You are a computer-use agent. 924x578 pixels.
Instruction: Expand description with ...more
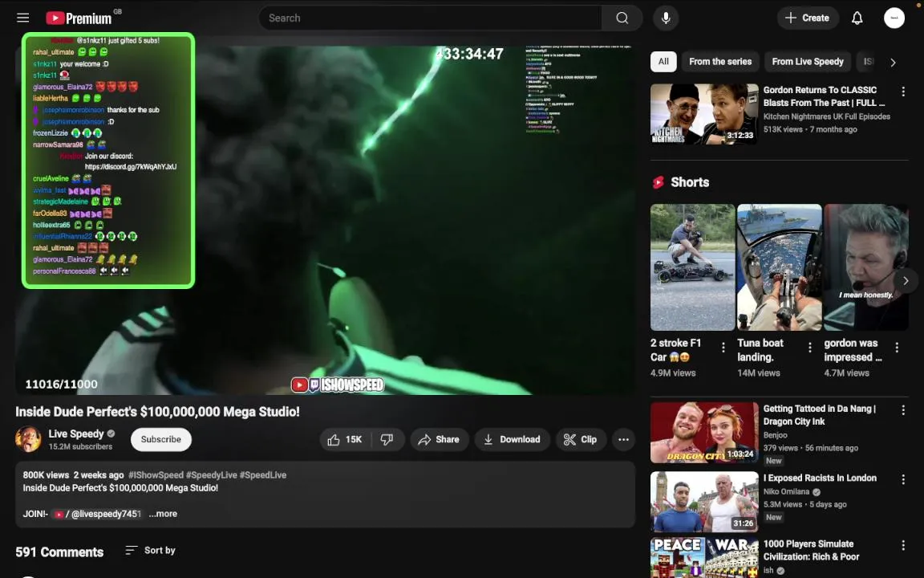point(163,514)
